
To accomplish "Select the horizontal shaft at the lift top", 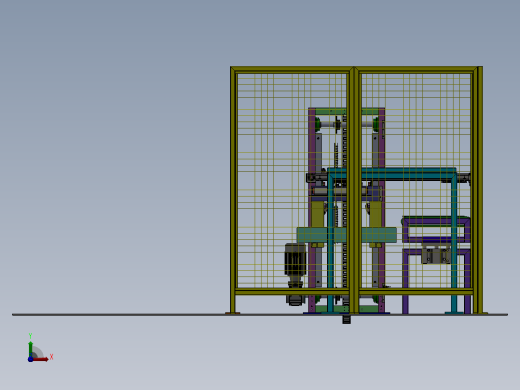I will click(347, 125).
